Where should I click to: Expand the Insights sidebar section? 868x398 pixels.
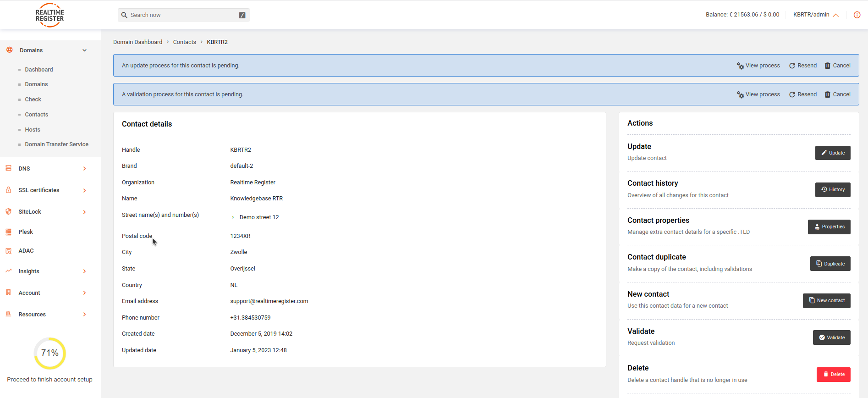coord(84,271)
